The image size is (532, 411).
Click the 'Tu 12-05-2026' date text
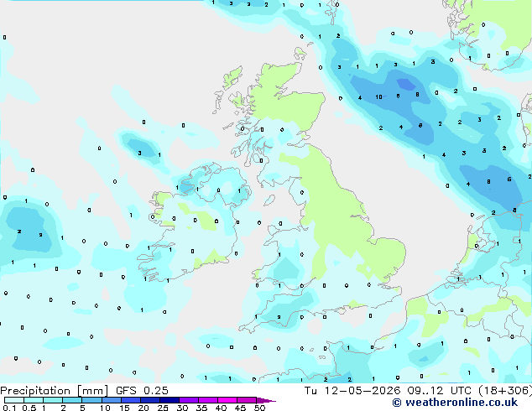(x=352, y=391)
